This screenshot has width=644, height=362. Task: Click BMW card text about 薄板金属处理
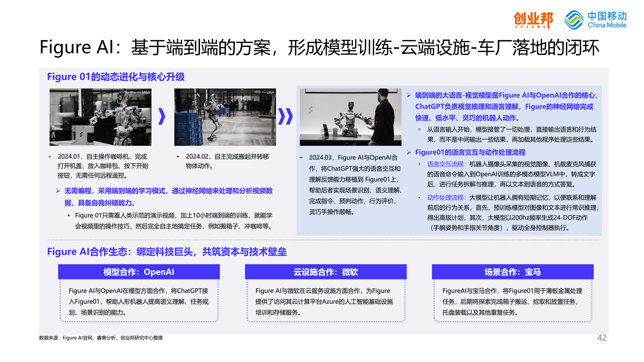[x=512, y=301]
